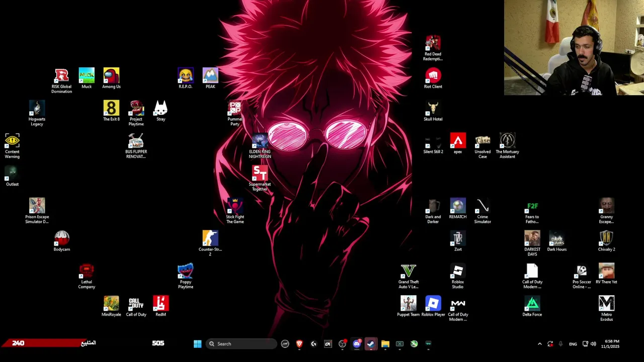Select the Chivalry 2 desktop icon
The image size is (644, 362).
tap(606, 241)
